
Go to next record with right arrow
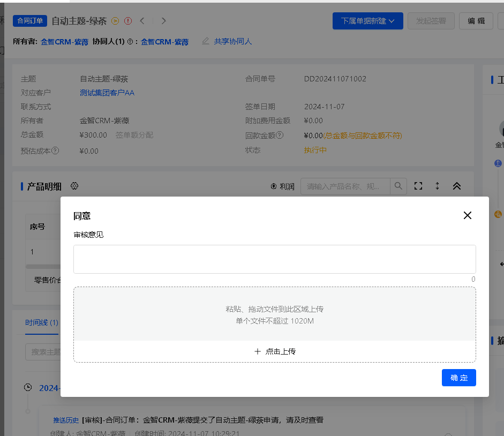click(x=163, y=21)
